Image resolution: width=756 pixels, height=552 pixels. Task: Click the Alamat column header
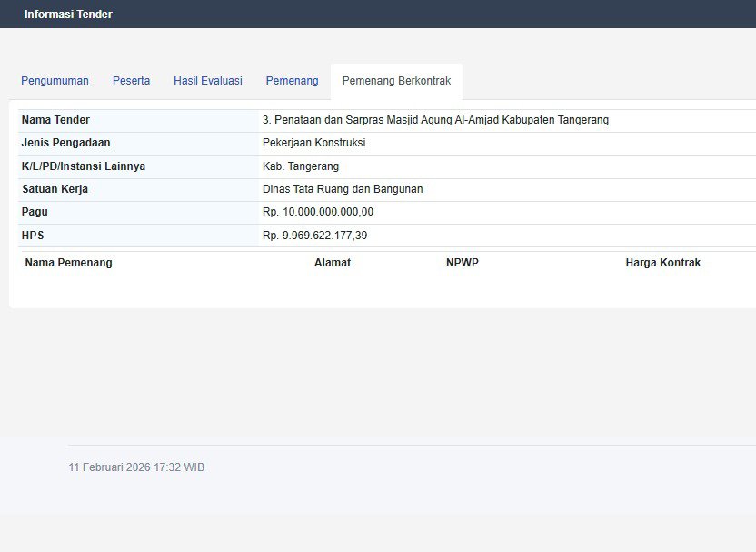tap(332, 263)
